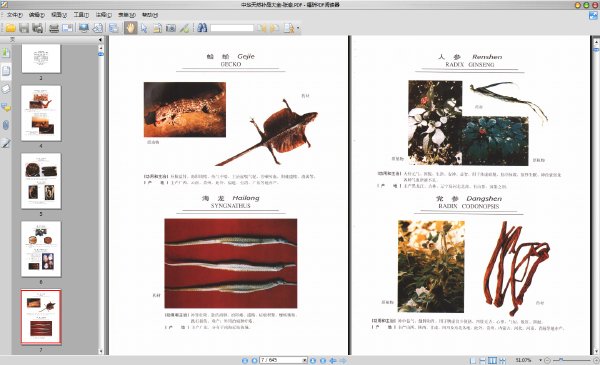Click the document scrollbar up arrow
The image size is (600, 365).
[596, 41]
